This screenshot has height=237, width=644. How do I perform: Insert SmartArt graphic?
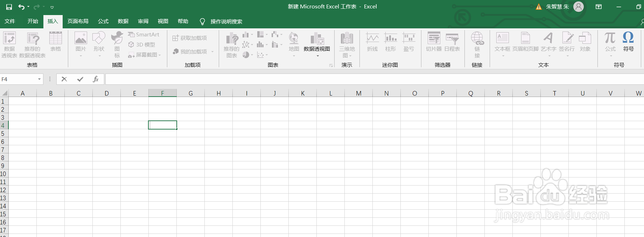point(143,35)
